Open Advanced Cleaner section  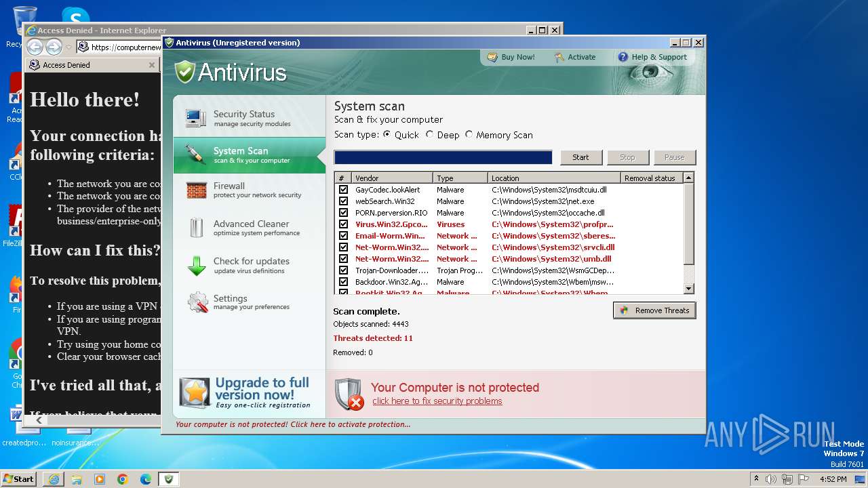(250, 228)
